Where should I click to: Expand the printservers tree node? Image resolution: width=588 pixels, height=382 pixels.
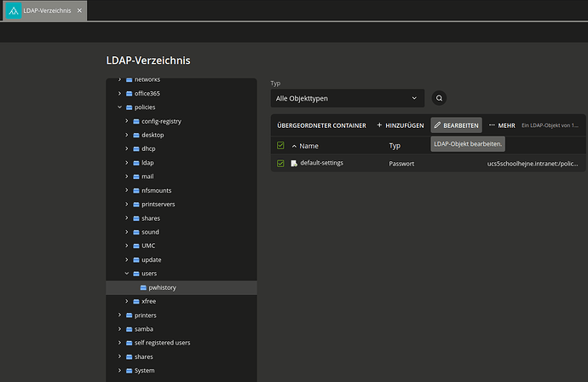tap(127, 204)
